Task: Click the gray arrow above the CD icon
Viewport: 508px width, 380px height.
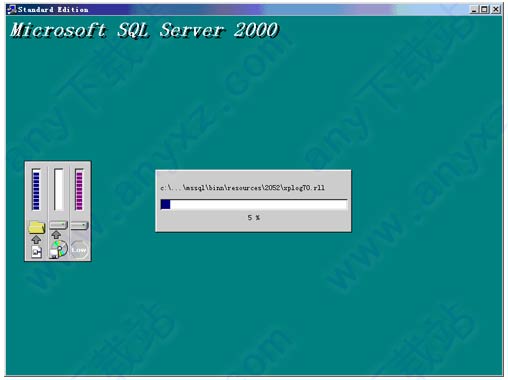Action: [56, 235]
